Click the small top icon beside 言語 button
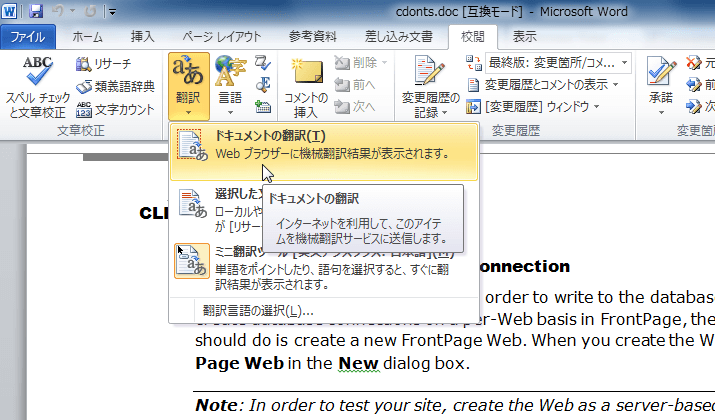Screen dimensions: 715x420 click(x=263, y=63)
